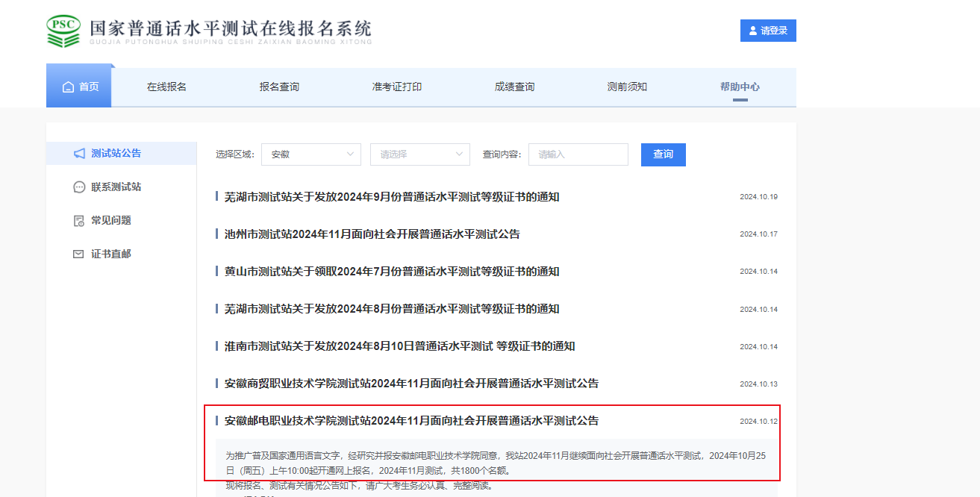Open the 在线报名 tab
Screen dimensions: 980x497
click(166, 87)
